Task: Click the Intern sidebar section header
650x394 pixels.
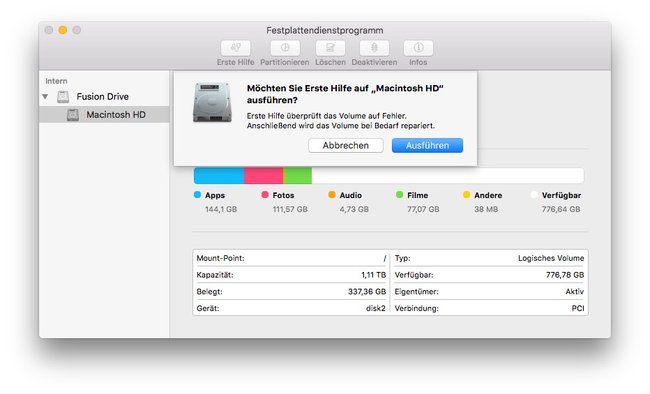Action: (56, 81)
